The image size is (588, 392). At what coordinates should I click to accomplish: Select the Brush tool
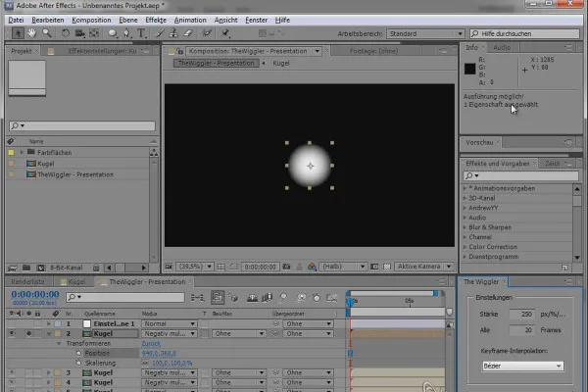pos(160,33)
